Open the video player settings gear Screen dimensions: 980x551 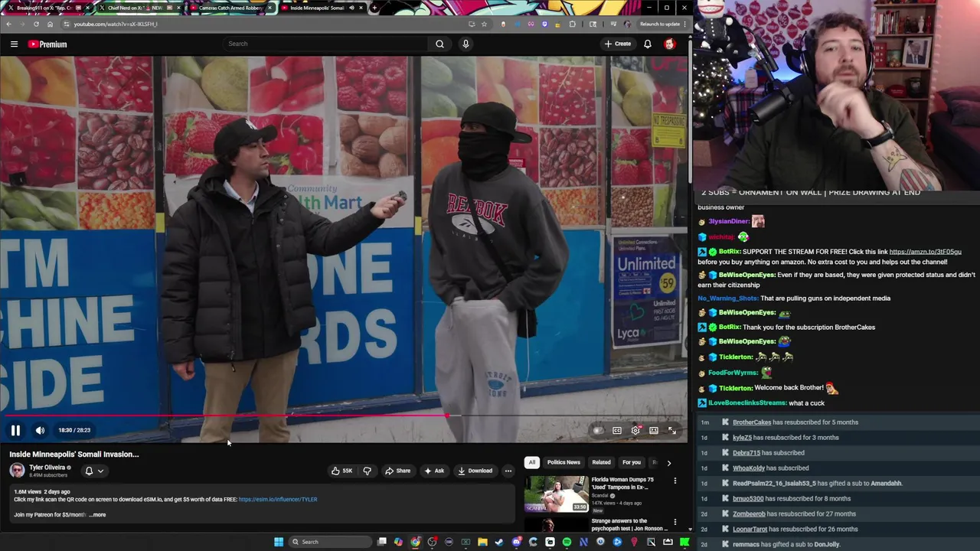[635, 430]
